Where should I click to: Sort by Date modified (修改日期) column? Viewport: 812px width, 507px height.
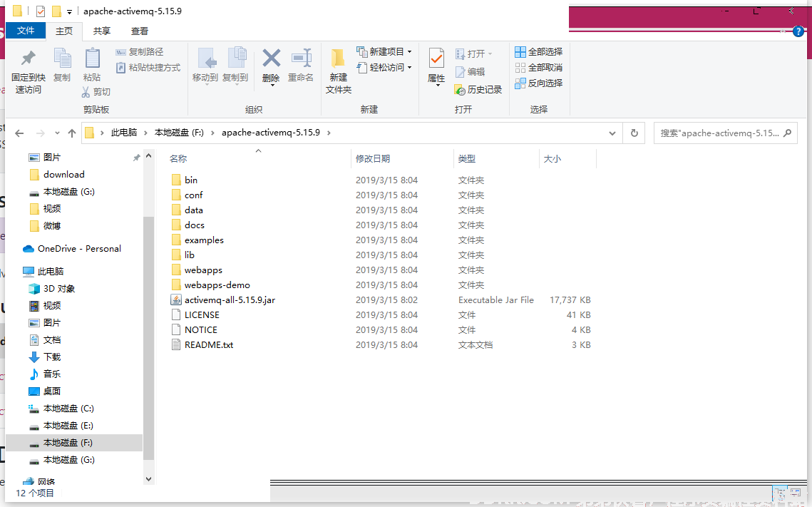(372, 159)
